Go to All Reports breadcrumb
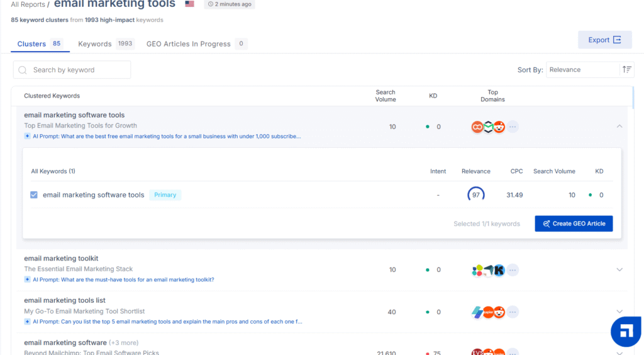644x355 pixels. 28,4
